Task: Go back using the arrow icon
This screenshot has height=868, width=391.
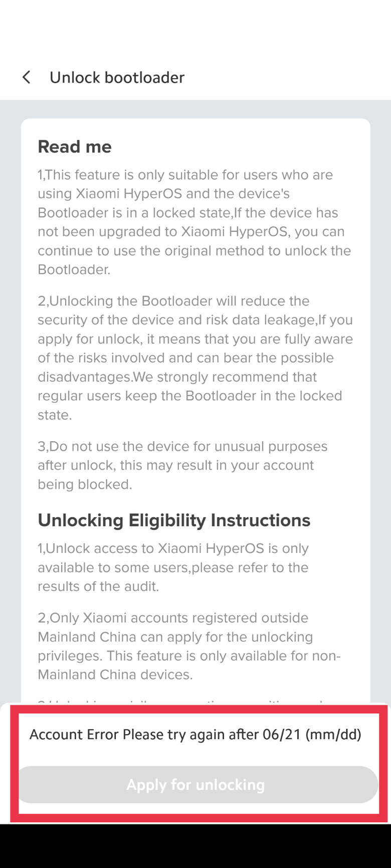Action: pos(27,77)
